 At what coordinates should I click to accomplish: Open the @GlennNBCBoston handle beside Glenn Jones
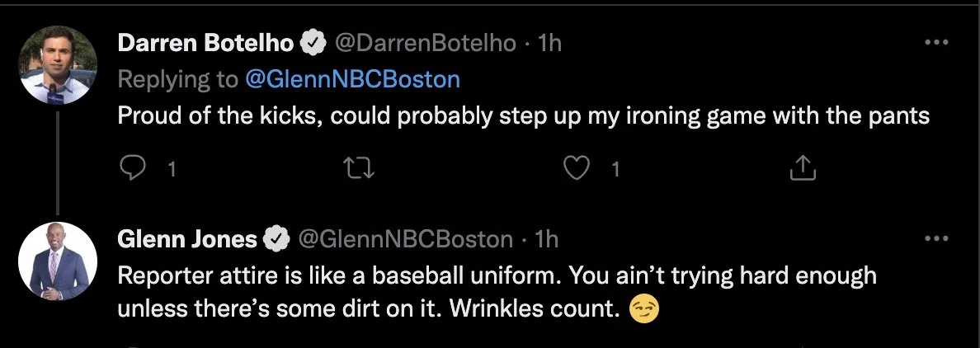pos(406,238)
